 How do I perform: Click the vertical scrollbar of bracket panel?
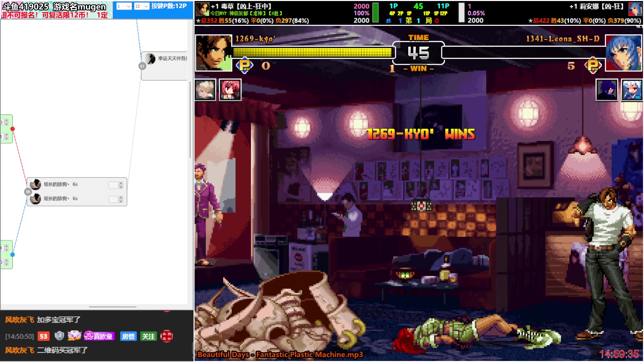[x=190, y=119]
